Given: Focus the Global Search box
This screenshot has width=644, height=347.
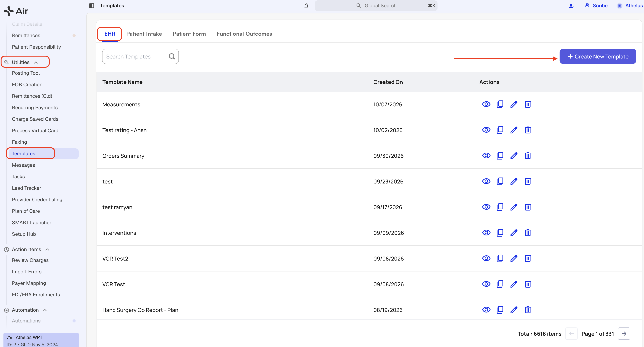Looking at the screenshot, I should (376, 6).
